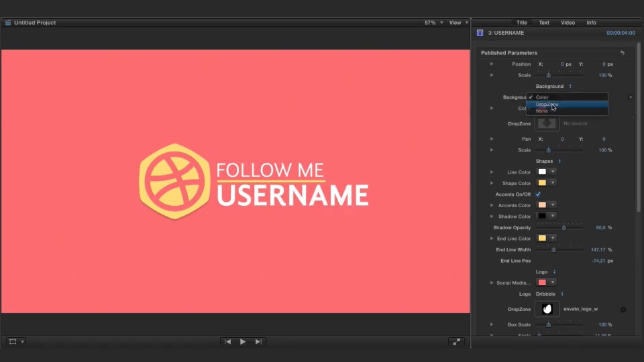Jump to next frame button
The width and height of the screenshot is (644, 362).
(x=258, y=341)
